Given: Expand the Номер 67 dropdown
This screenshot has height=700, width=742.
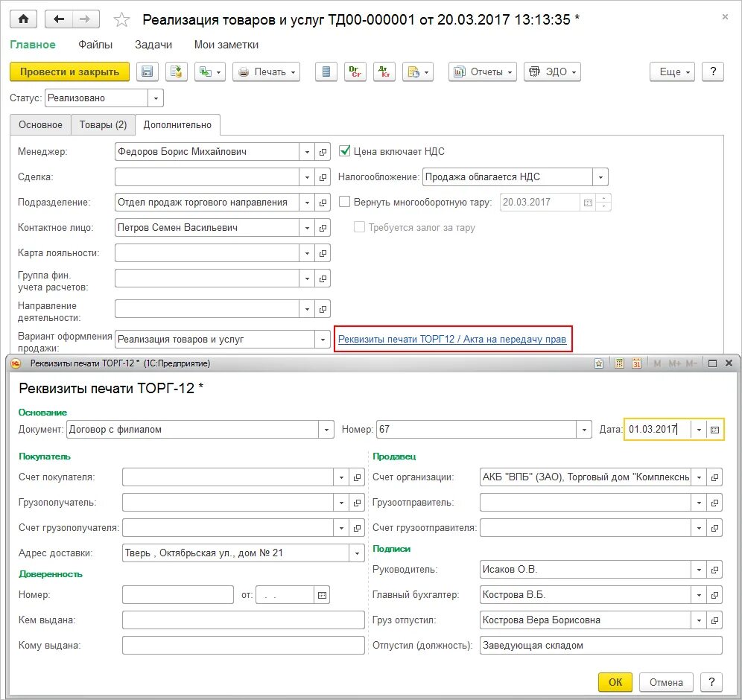Looking at the screenshot, I should point(584,430).
